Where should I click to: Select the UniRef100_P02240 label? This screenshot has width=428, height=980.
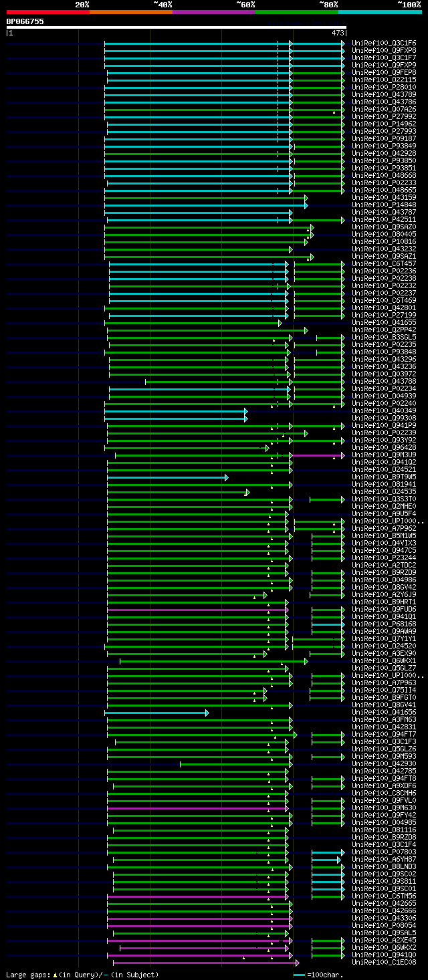click(384, 403)
